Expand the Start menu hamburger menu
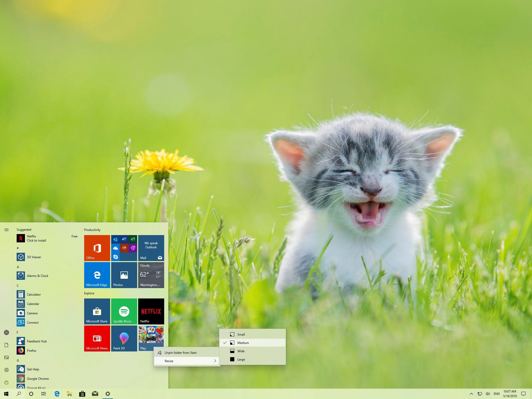Image resolution: width=532 pixels, height=399 pixels. point(6,230)
